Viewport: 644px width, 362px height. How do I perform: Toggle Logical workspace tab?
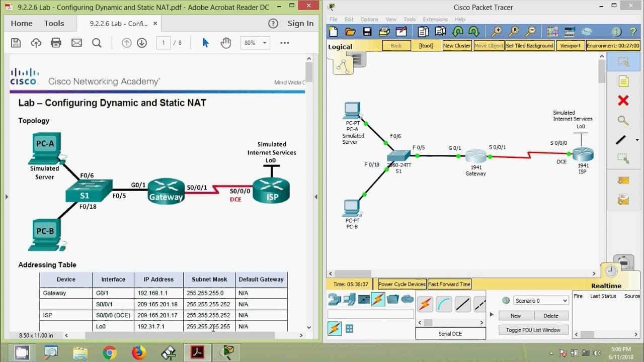coord(343,66)
